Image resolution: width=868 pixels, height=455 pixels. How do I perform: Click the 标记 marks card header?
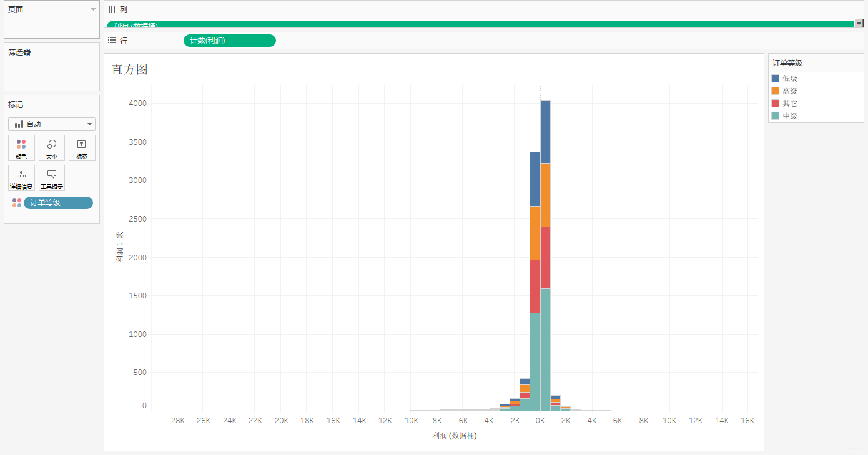point(16,105)
